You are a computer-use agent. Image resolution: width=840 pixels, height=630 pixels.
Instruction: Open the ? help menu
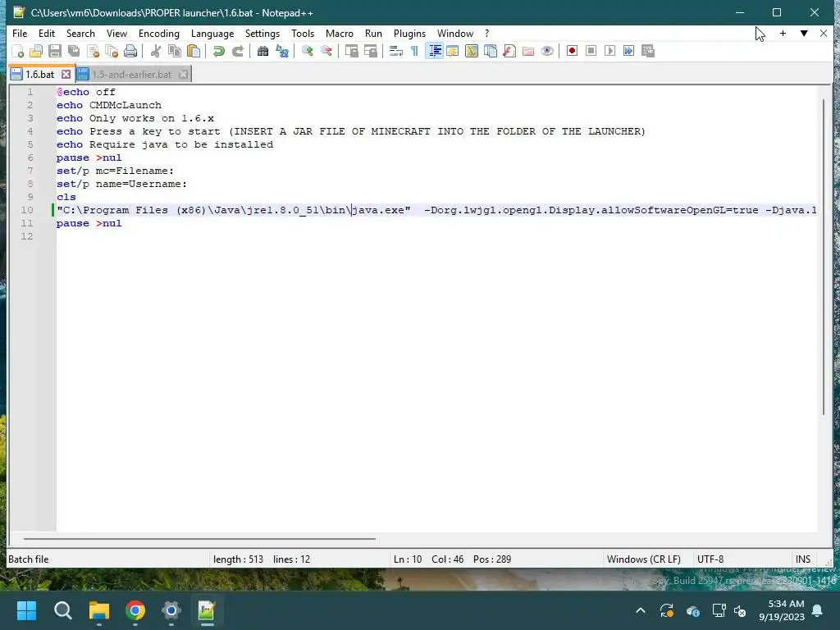point(486,33)
